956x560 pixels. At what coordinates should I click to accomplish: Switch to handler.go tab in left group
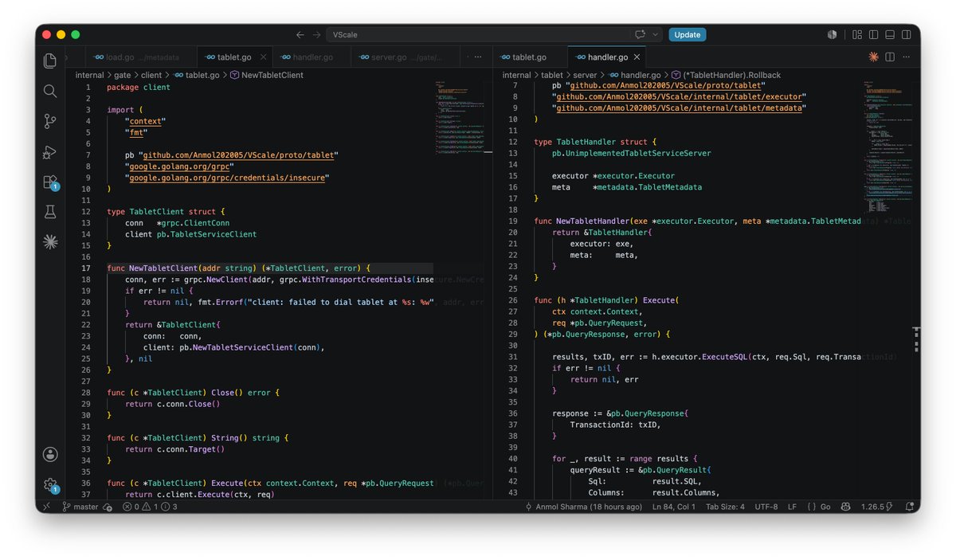click(x=311, y=57)
